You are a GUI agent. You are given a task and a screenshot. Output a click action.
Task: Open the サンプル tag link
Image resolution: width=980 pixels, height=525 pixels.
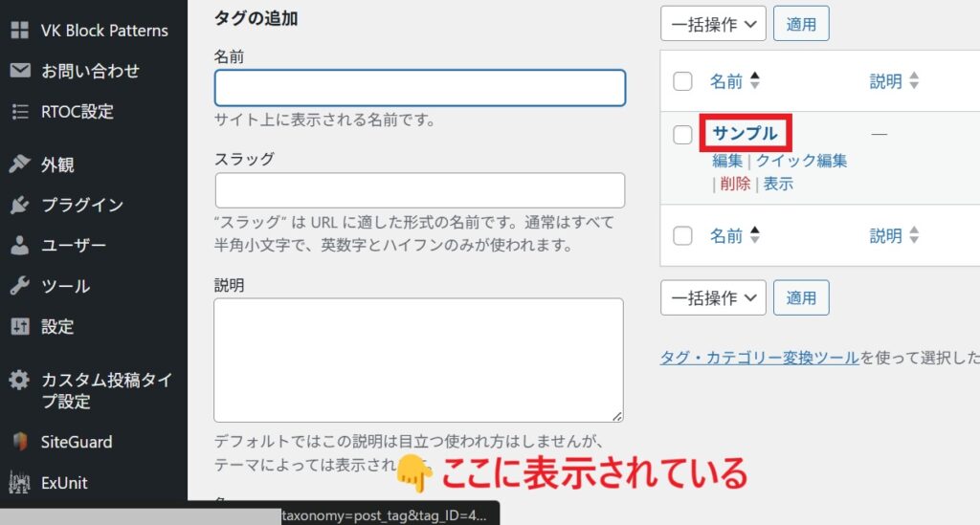[x=745, y=133]
